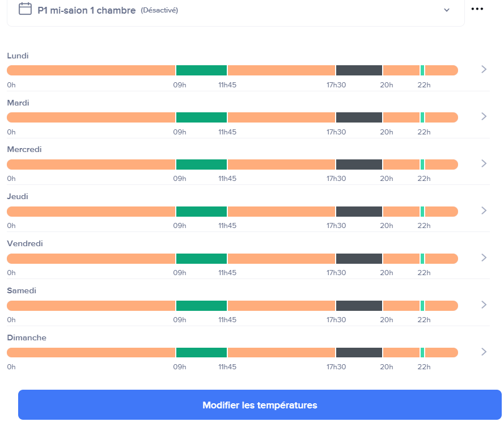Image resolution: width=504 pixels, height=426 pixels.
Task: Select Lundi green 09h–11h45 time slot
Action: (x=201, y=70)
